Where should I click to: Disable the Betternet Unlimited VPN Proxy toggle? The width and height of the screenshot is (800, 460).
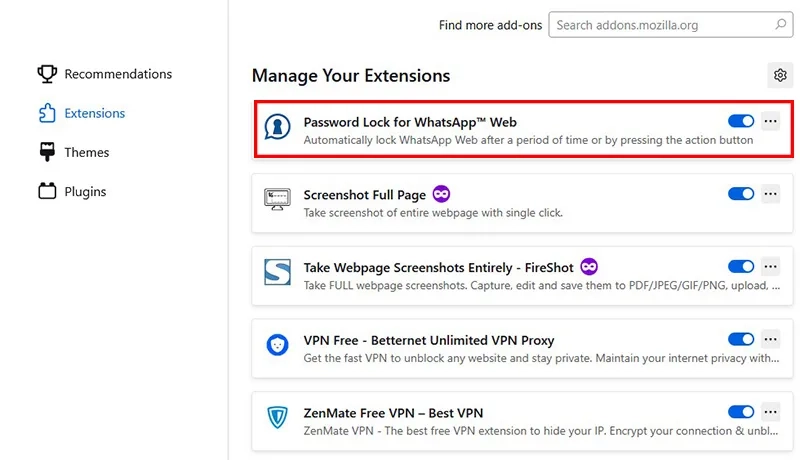click(x=741, y=339)
